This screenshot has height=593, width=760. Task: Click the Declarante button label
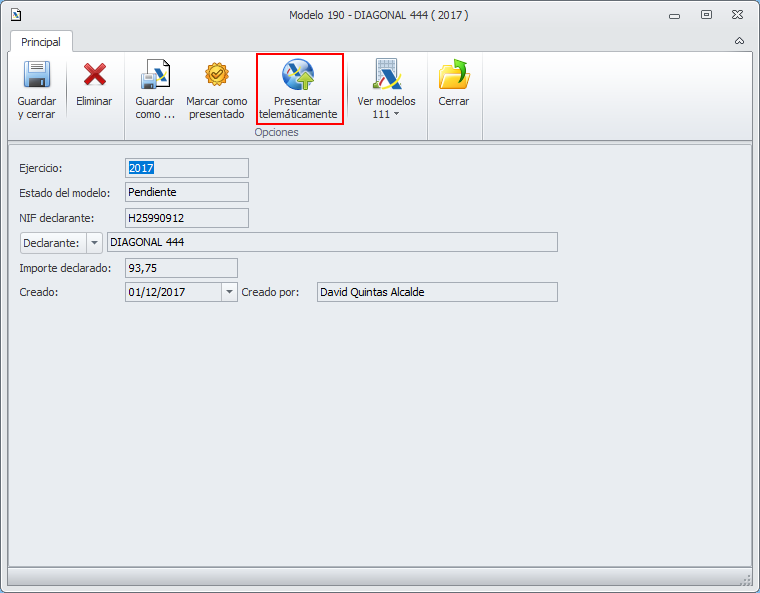53,243
